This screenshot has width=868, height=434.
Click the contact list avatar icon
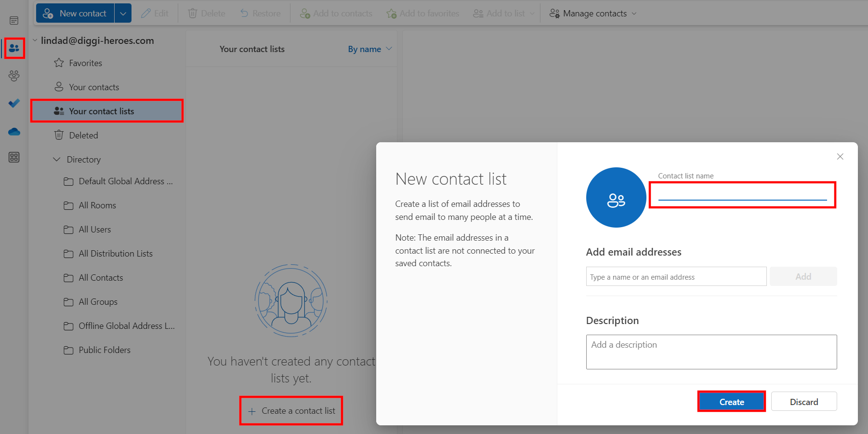coord(616,197)
